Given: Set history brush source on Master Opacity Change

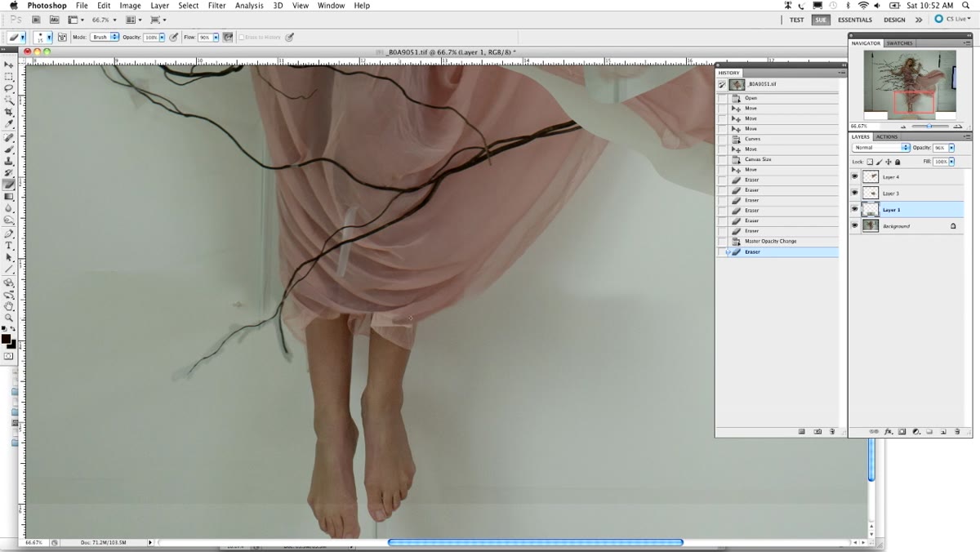Looking at the screenshot, I should point(722,241).
